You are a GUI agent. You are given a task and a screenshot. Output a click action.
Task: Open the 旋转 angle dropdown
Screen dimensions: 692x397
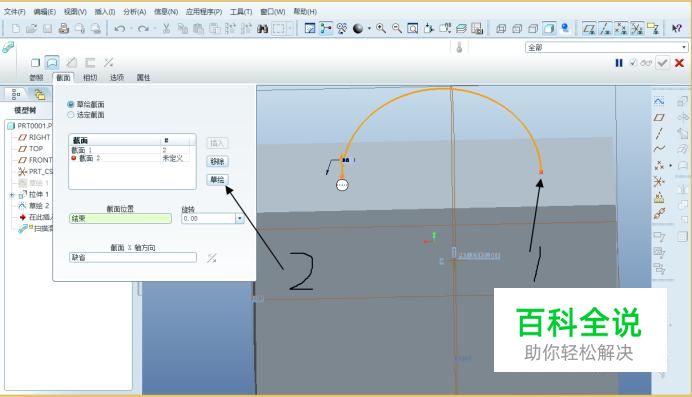point(240,218)
